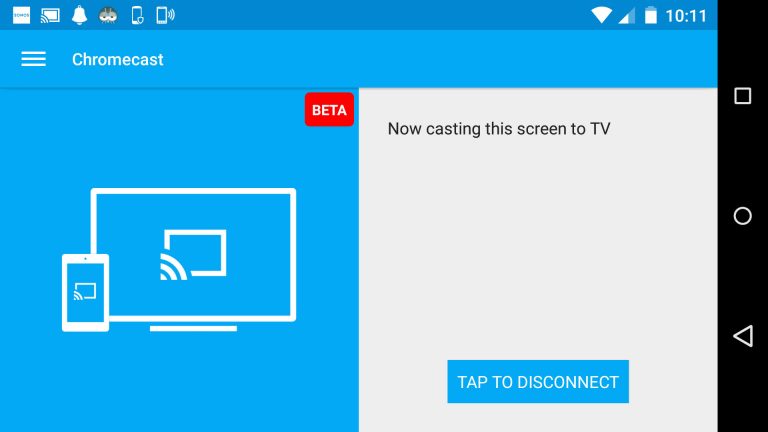Tap the bell notification icon
The height and width of the screenshot is (432, 768).
pyautogui.click(x=79, y=15)
